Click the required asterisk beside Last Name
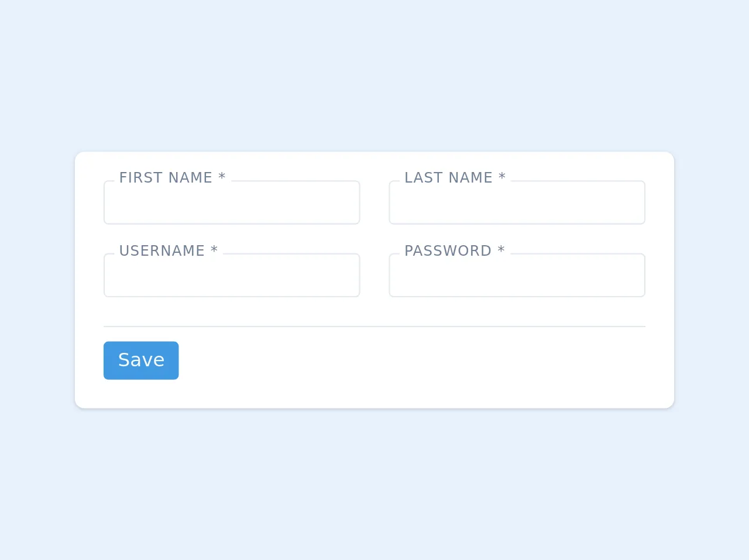This screenshot has width=749, height=560. (x=502, y=177)
